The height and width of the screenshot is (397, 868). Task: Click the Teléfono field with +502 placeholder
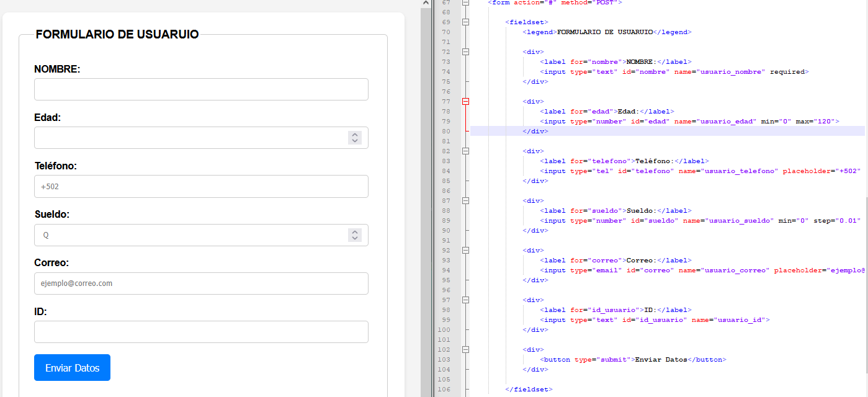pyautogui.click(x=201, y=186)
